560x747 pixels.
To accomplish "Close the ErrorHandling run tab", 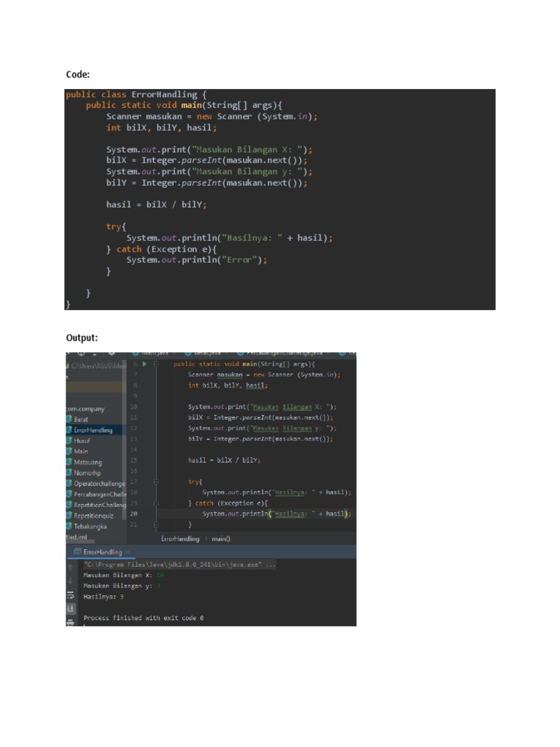I will [x=128, y=552].
